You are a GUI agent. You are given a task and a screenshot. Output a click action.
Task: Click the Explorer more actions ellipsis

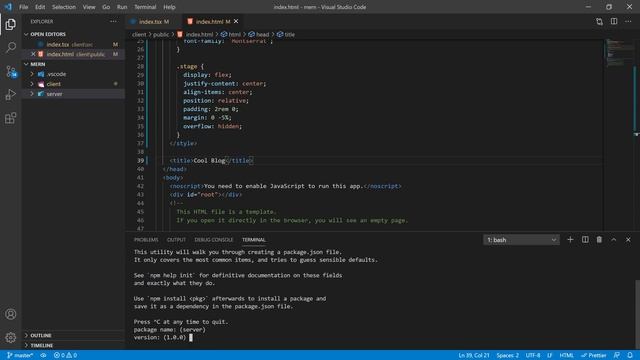coord(113,21)
